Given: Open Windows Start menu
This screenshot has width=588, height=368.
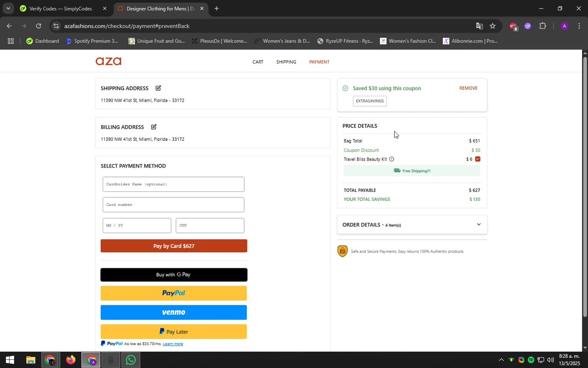Looking at the screenshot, I should [10, 360].
